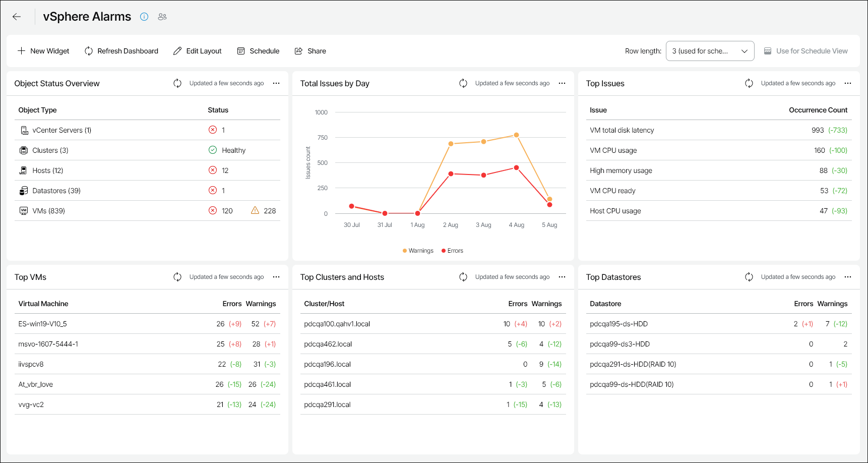Click the 30 Jul Errors data point
Image resolution: width=868 pixels, height=463 pixels.
[351, 206]
